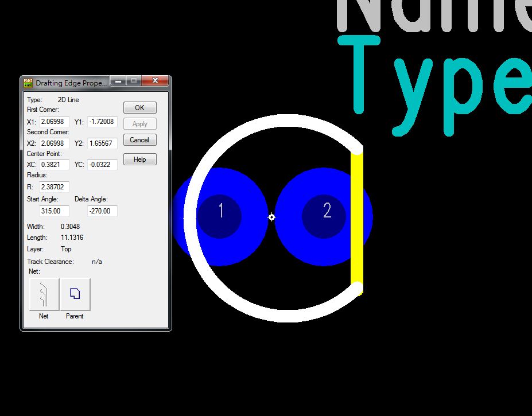Edit the Delta Angle field

[x=102, y=211]
